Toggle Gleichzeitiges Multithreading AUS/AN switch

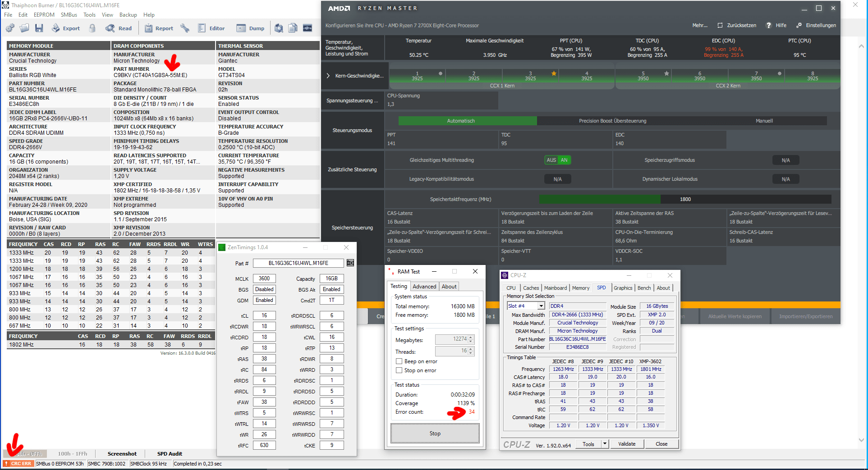pyautogui.click(x=558, y=160)
